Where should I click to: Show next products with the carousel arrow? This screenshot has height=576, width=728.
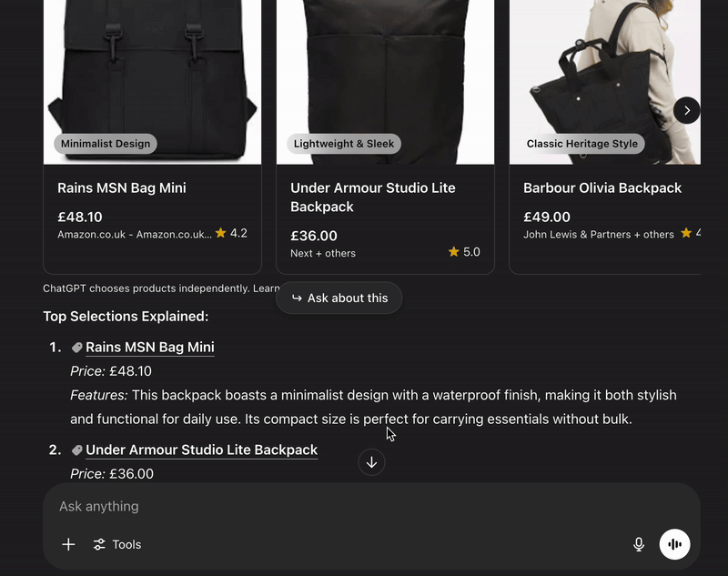tap(687, 110)
